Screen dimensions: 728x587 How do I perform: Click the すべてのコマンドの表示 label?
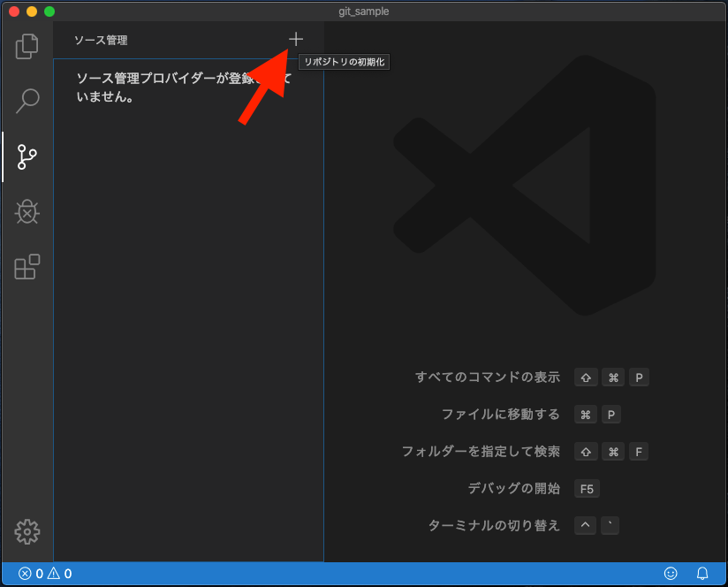488,377
